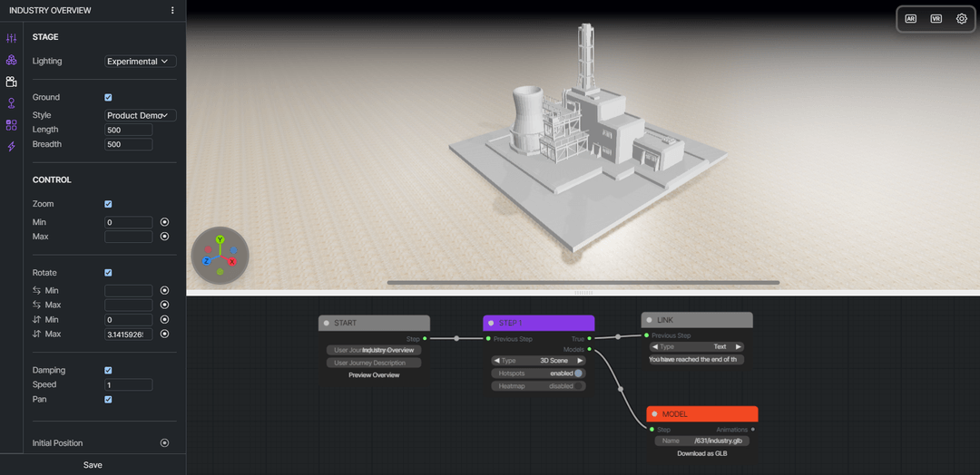Disable the Ground checkbox
Viewport: 980px width, 475px height.
click(x=108, y=97)
